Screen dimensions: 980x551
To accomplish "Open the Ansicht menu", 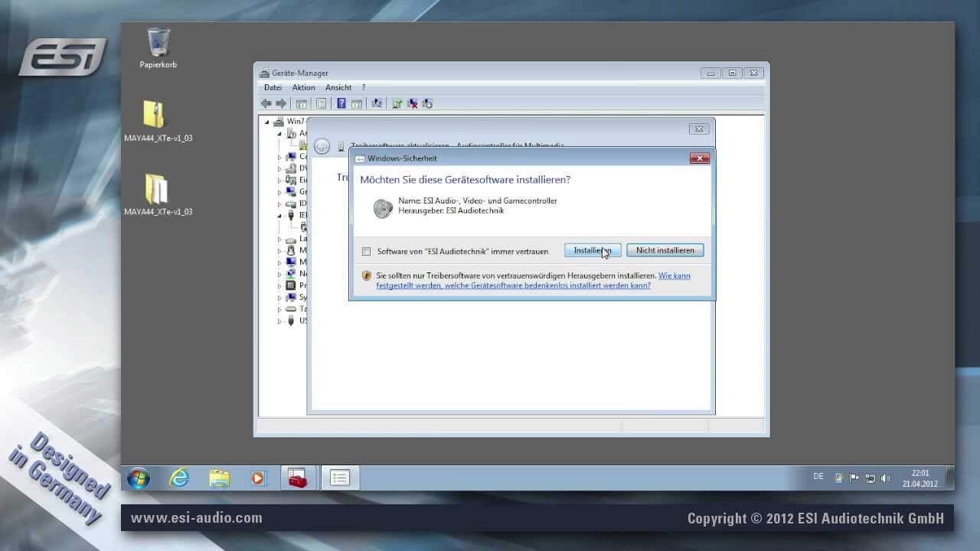I will (x=338, y=88).
